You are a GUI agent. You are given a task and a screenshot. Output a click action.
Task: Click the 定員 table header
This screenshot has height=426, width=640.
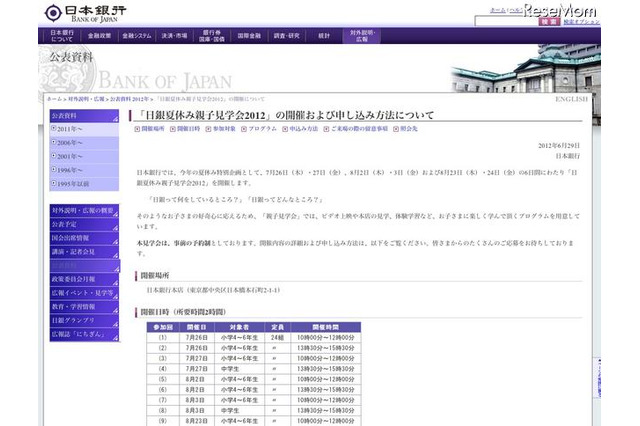click(278, 327)
